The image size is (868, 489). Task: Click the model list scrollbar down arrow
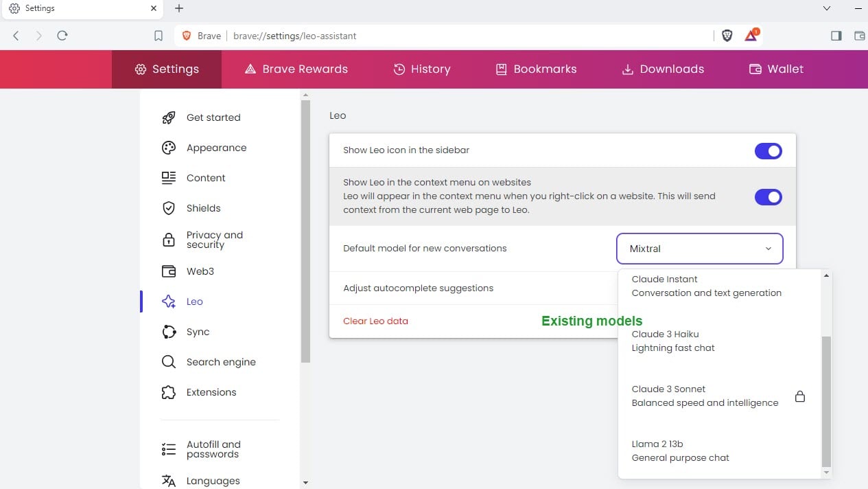[826, 473]
